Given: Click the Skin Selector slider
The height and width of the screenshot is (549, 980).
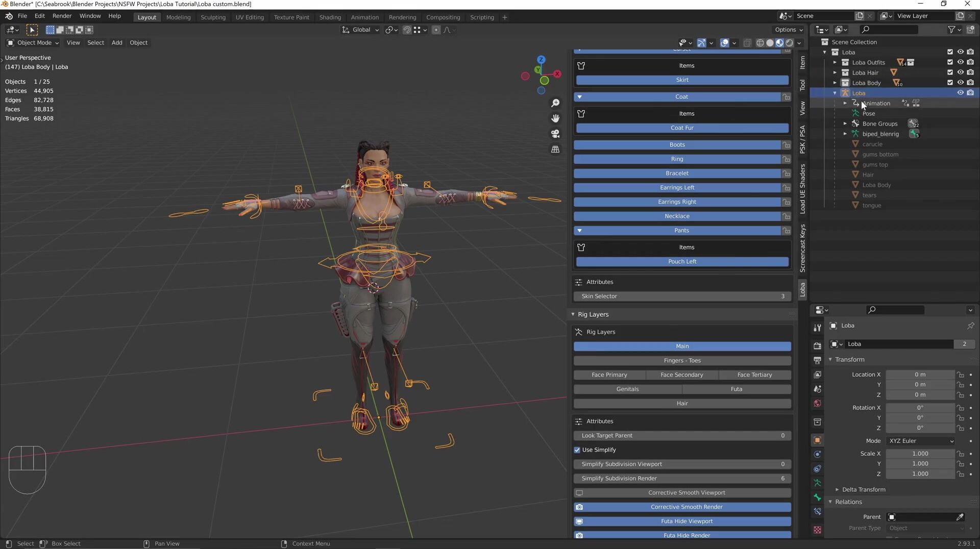Looking at the screenshot, I should tap(682, 296).
